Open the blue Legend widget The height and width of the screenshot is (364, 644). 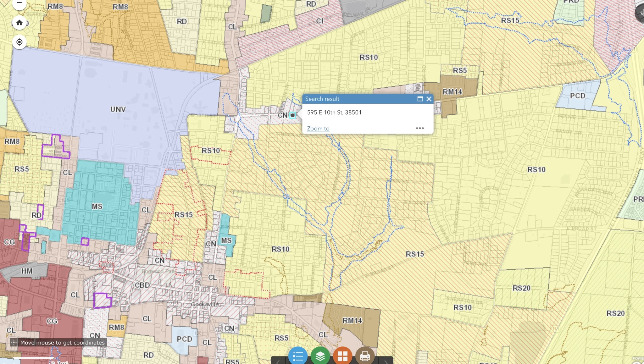point(297,356)
